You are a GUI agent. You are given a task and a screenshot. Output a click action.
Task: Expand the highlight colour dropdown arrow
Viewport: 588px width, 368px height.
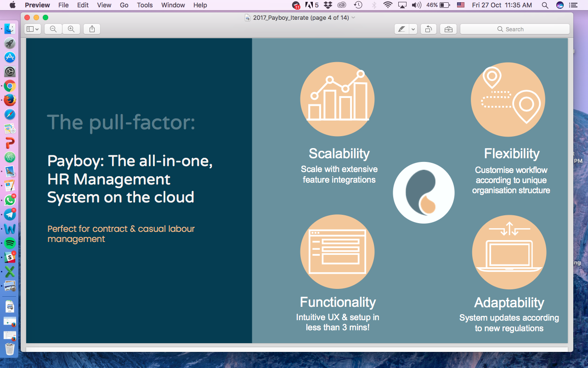pyautogui.click(x=413, y=29)
